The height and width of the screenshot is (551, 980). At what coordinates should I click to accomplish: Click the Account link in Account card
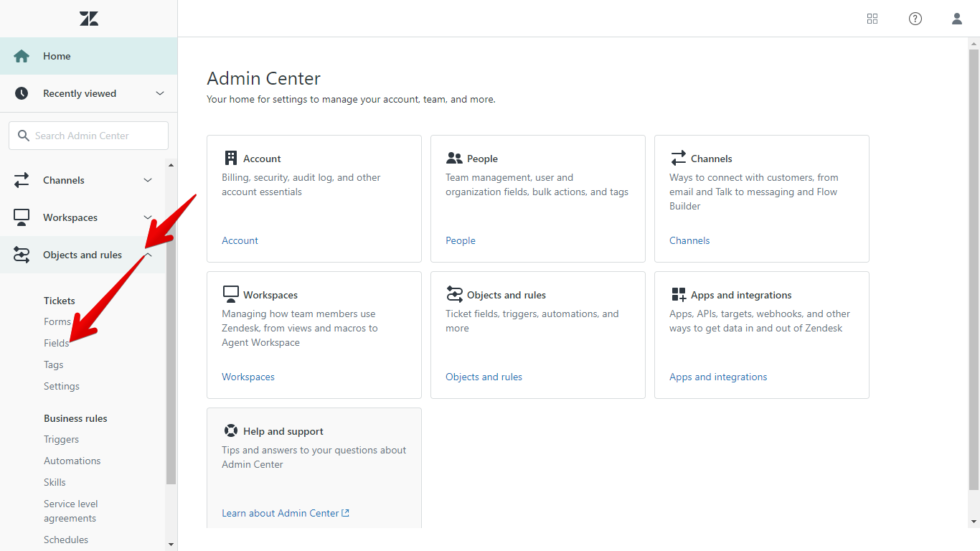(x=240, y=240)
